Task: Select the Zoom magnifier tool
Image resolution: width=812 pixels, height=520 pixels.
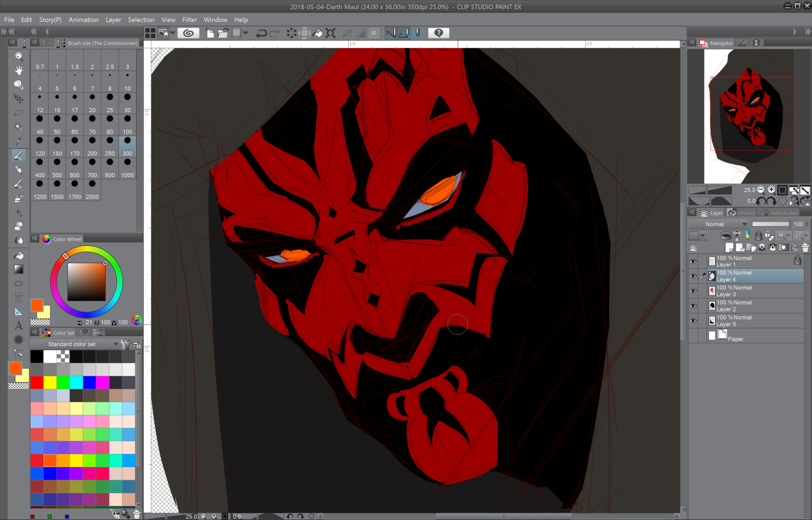Action: pos(19,56)
